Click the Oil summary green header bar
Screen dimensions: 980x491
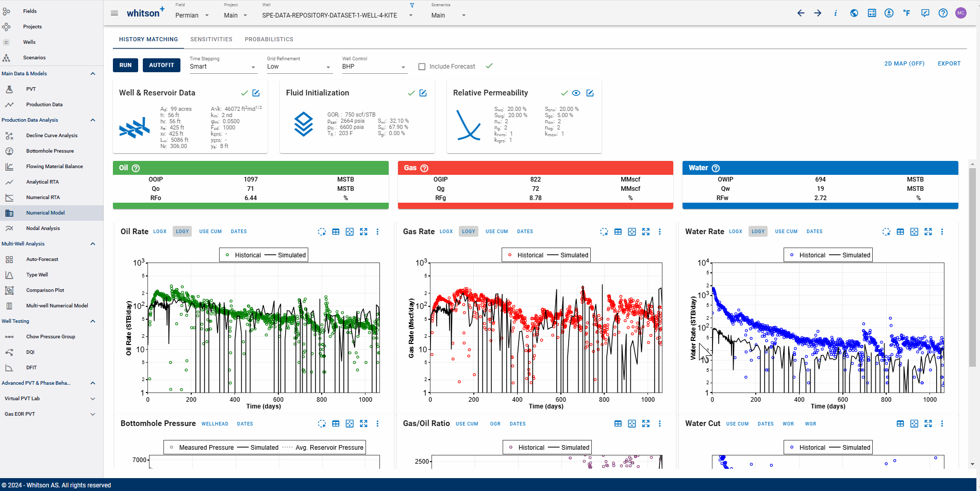click(251, 168)
